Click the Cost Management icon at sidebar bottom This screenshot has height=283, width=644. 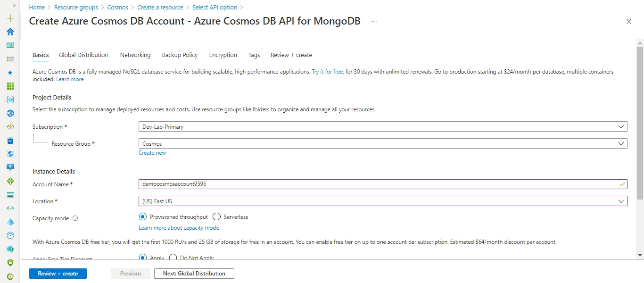pyautogui.click(x=10, y=275)
